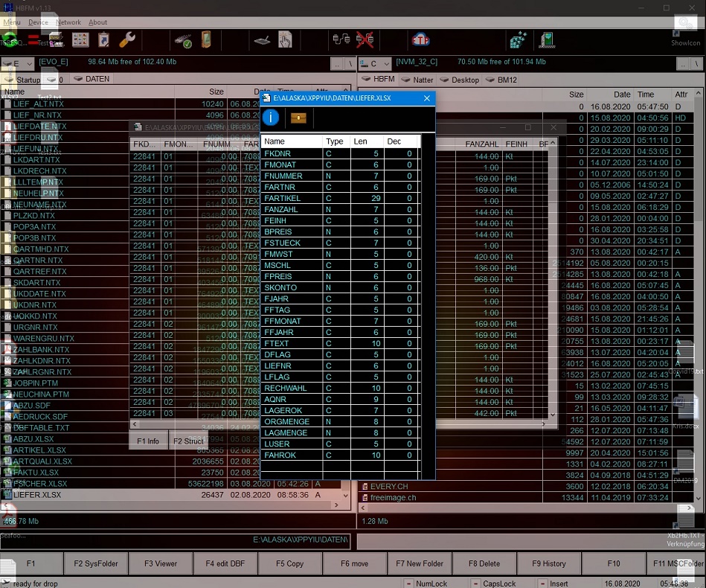Switch to the HBFM tab
The width and height of the screenshot is (706, 588).
click(378, 79)
